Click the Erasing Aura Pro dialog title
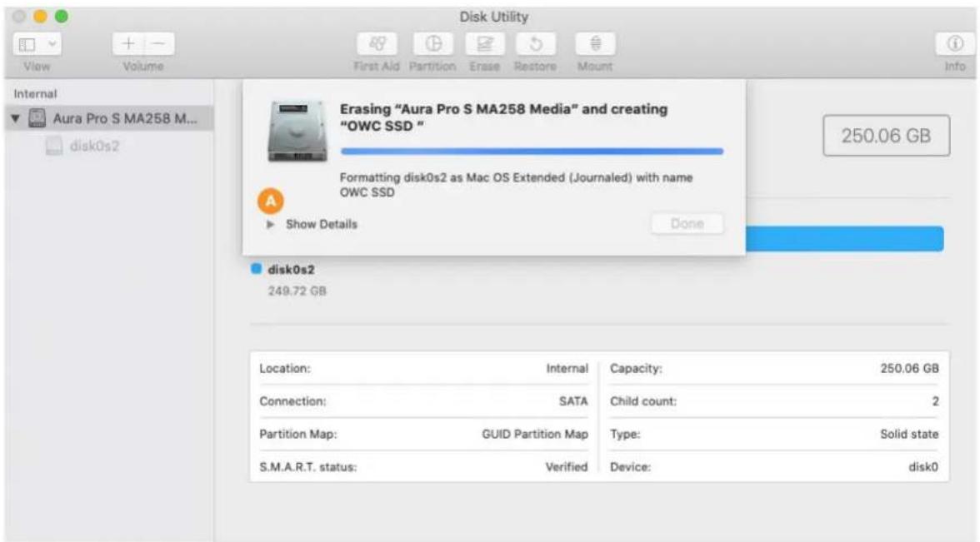 503,117
